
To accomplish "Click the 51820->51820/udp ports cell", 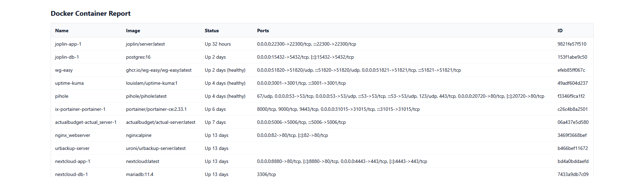I will pos(359,70).
